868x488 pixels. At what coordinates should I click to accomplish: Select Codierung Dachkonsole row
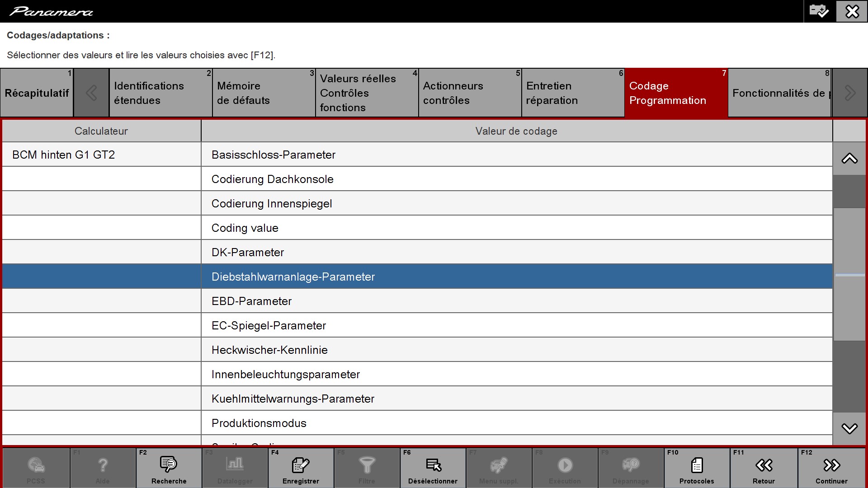pos(517,179)
